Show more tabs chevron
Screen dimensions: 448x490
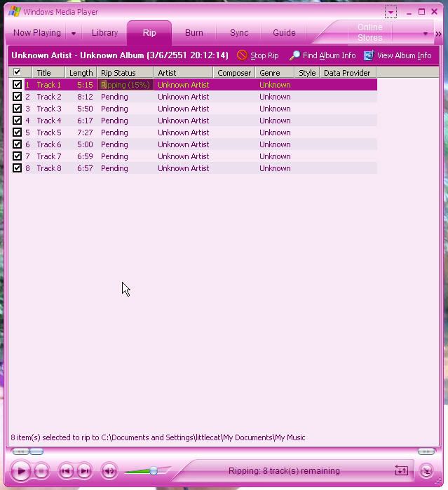(x=439, y=34)
